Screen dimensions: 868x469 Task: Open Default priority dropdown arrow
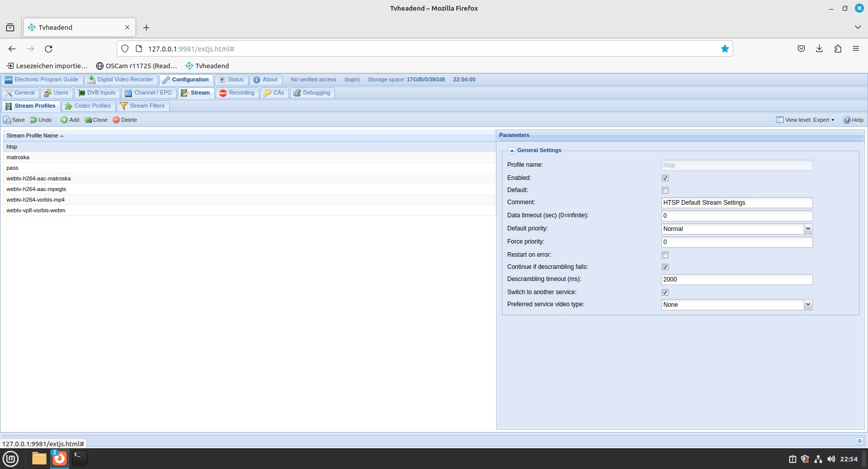pyautogui.click(x=808, y=229)
